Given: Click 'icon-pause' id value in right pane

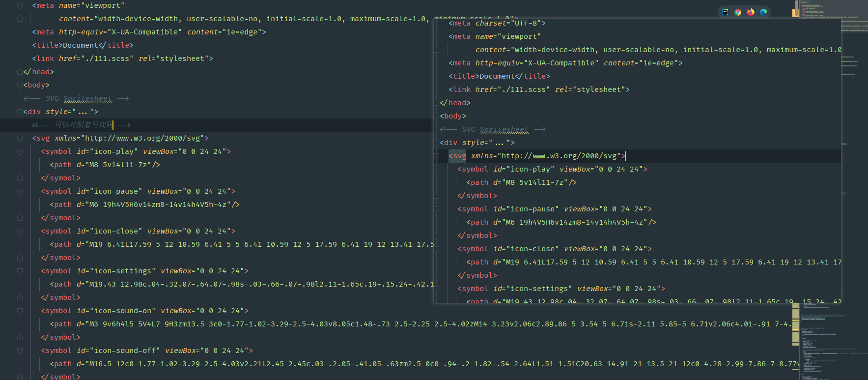Looking at the screenshot, I should 532,209.
